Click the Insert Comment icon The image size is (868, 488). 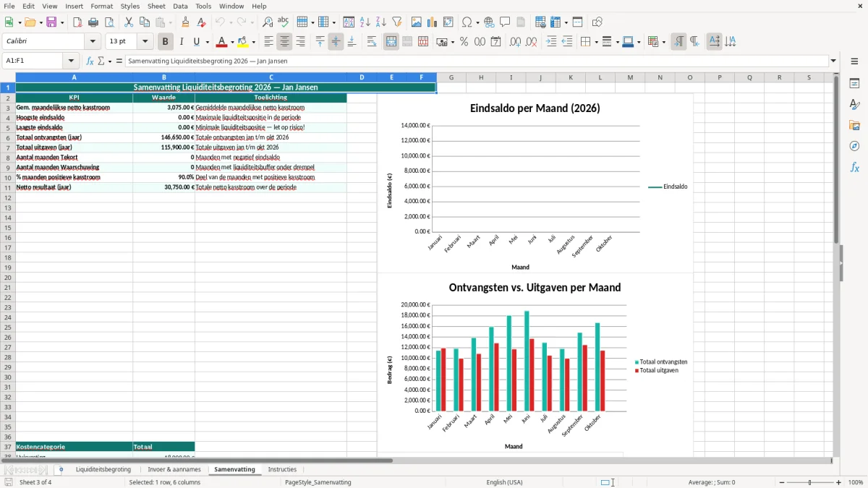(505, 22)
